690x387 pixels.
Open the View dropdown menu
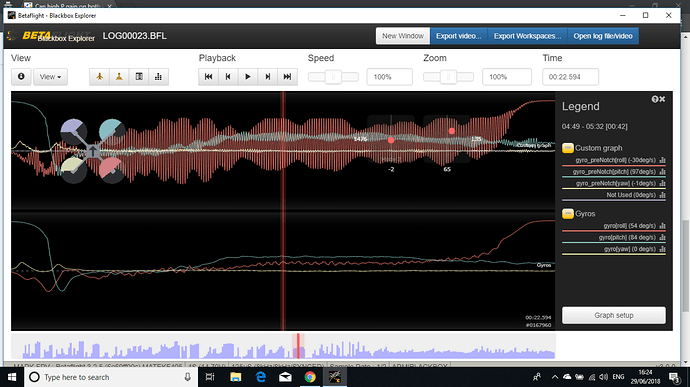51,77
